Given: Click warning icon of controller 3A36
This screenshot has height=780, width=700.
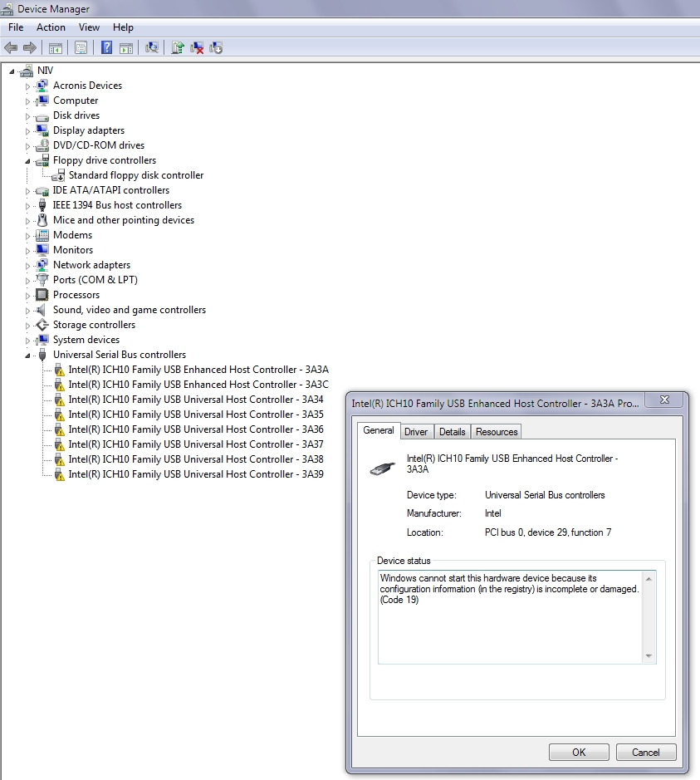Looking at the screenshot, I should (x=59, y=429).
